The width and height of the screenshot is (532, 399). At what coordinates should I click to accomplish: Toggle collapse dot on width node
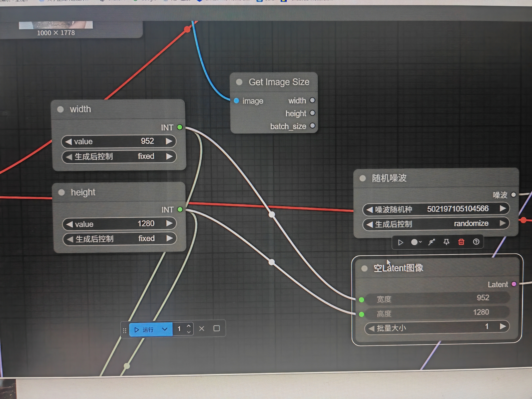[x=60, y=109]
